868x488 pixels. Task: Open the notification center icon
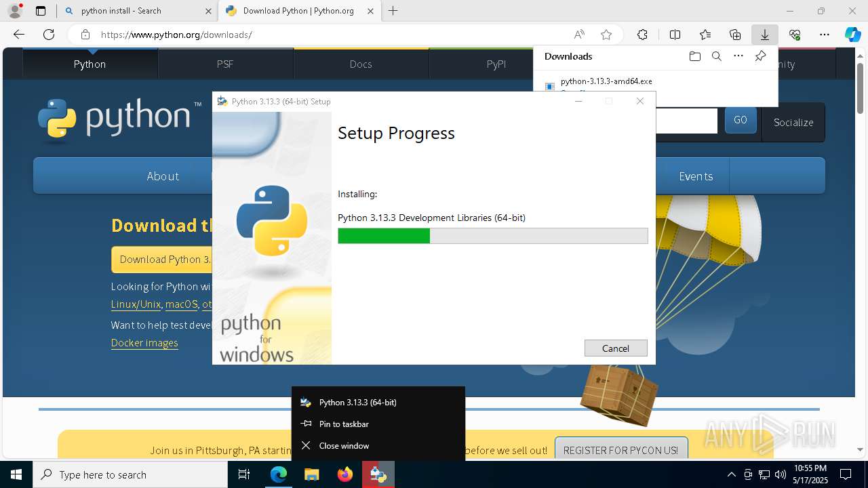846,474
